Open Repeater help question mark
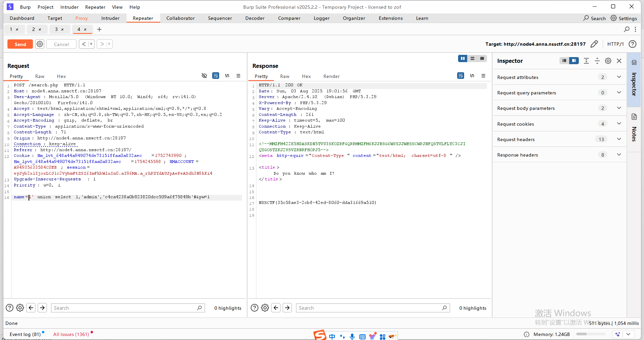 (x=632, y=44)
